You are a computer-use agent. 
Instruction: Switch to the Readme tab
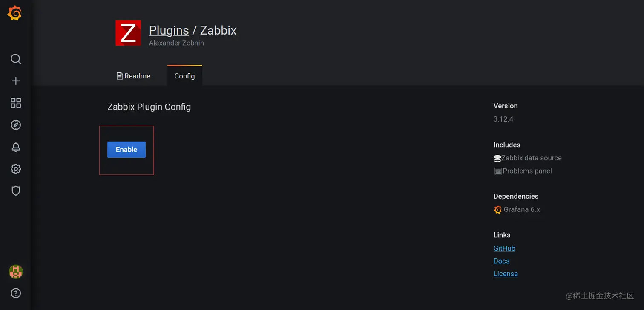[x=133, y=76]
